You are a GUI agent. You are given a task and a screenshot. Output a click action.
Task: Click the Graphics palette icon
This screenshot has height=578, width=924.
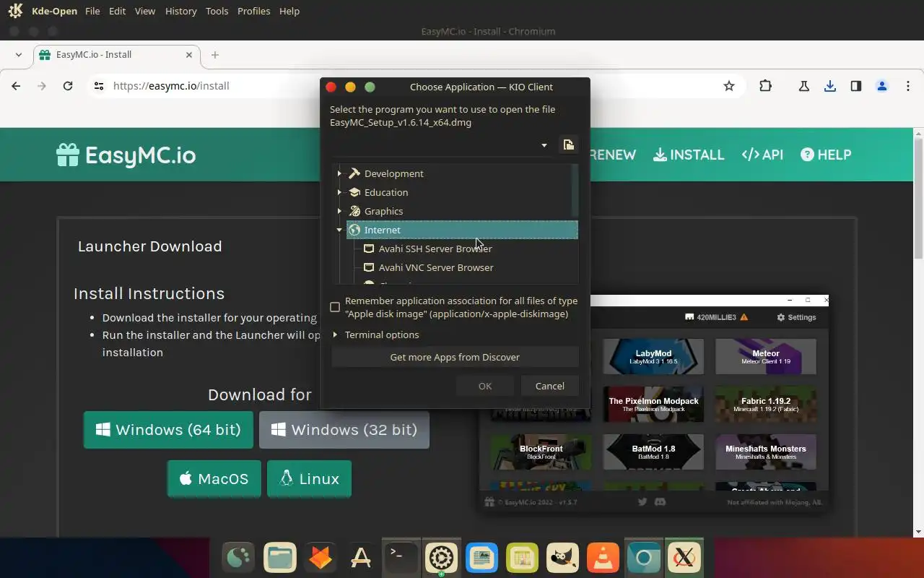point(354,211)
